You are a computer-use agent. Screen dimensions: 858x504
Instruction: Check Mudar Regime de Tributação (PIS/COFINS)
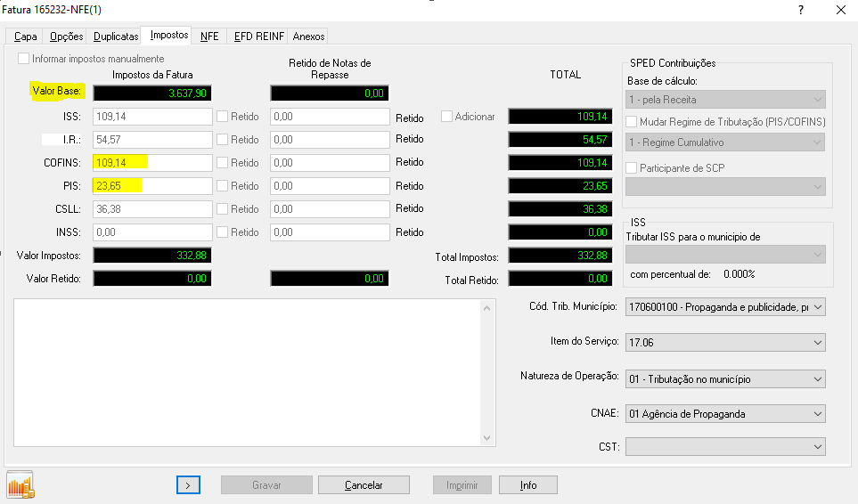pyautogui.click(x=632, y=121)
